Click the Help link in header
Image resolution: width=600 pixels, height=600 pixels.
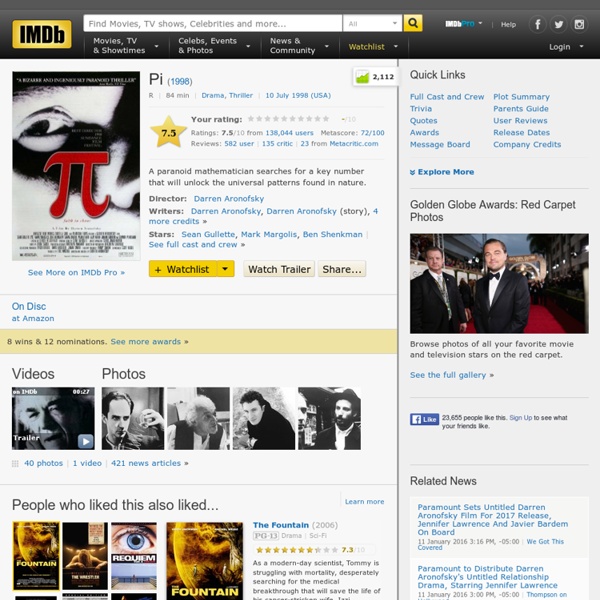pyautogui.click(x=508, y=24)
